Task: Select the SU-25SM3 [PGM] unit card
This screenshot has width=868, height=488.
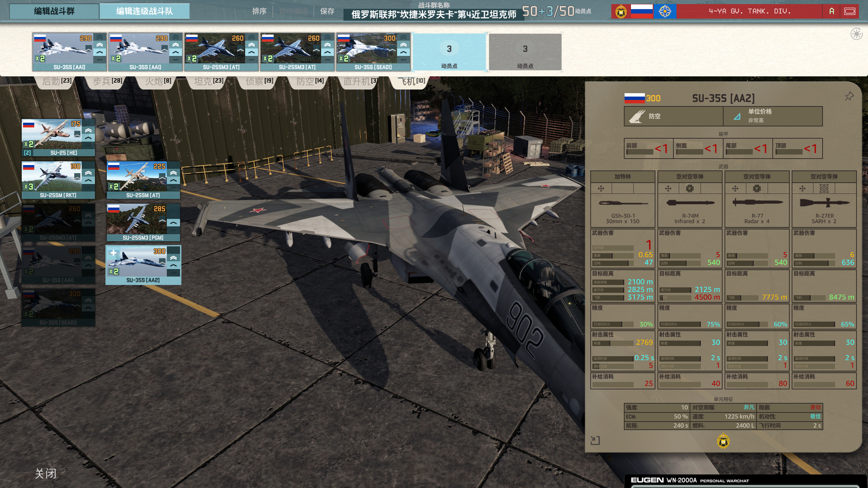Action: [143, 222]
